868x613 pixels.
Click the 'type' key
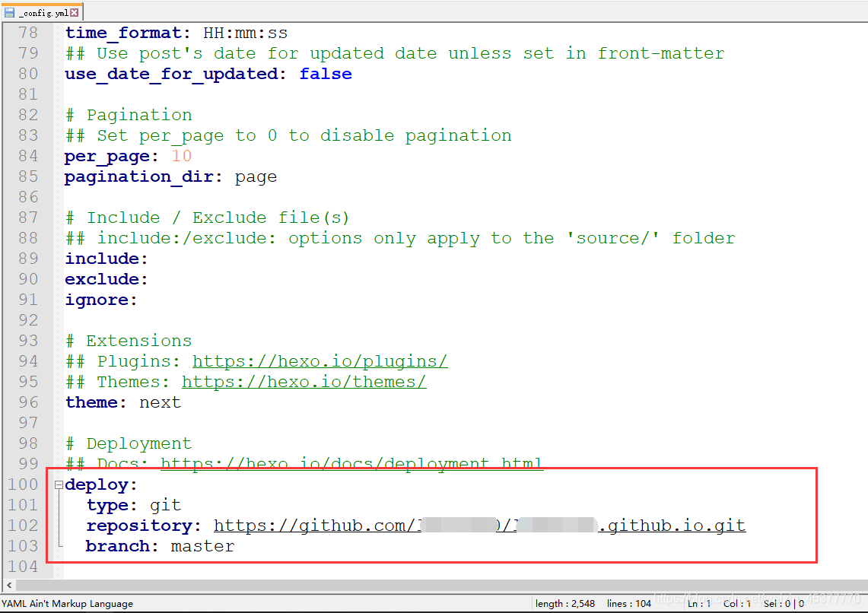[107, 506]
